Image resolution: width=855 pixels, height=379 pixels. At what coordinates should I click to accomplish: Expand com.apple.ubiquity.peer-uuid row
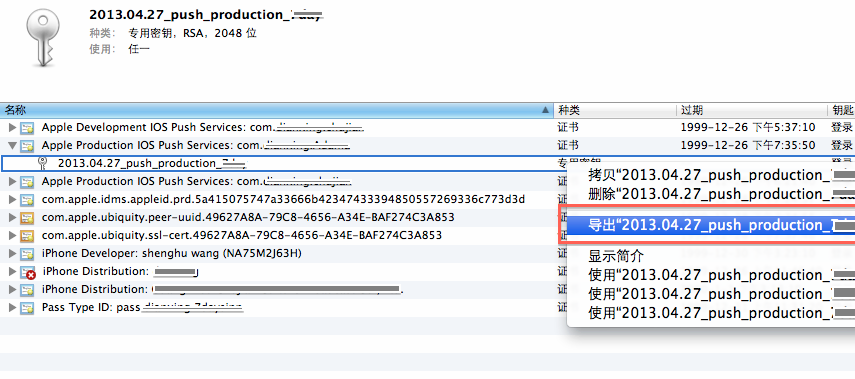[x=13, y=218]
